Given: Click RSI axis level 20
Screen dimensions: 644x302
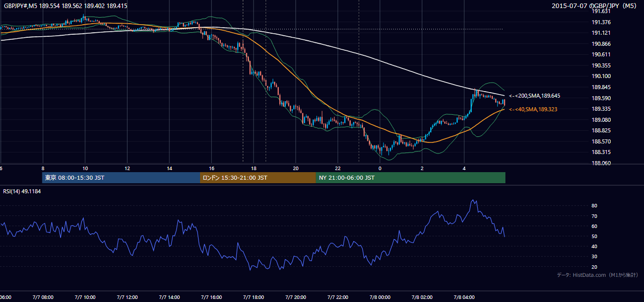Looking at the screenshot, I should pyautogui.click(x=595, y=267).
